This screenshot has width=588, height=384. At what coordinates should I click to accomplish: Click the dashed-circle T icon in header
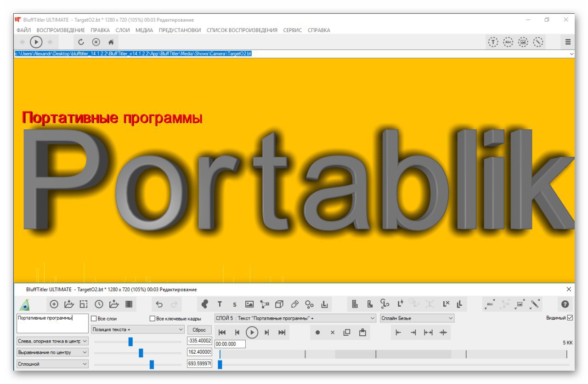point(493,42)
